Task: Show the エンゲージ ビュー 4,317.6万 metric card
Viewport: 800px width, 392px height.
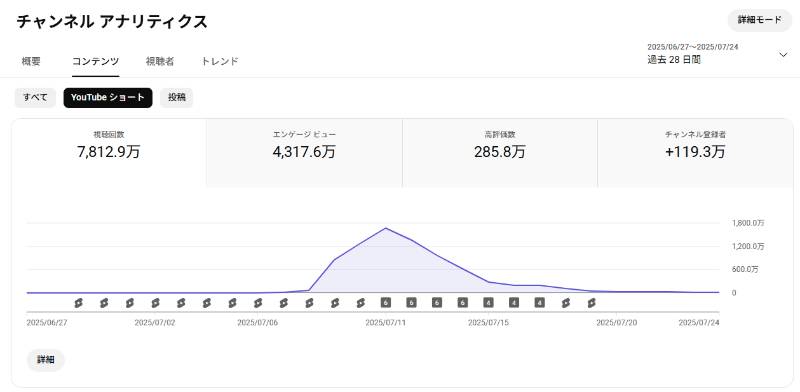Action: pos(304,153)
